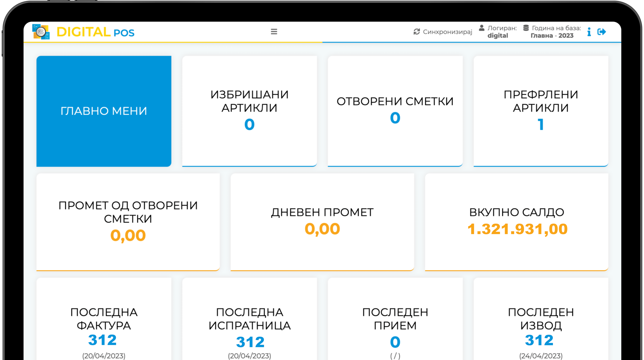
Task: Click the logged-in user icon
Action: (x=482, y=28)
